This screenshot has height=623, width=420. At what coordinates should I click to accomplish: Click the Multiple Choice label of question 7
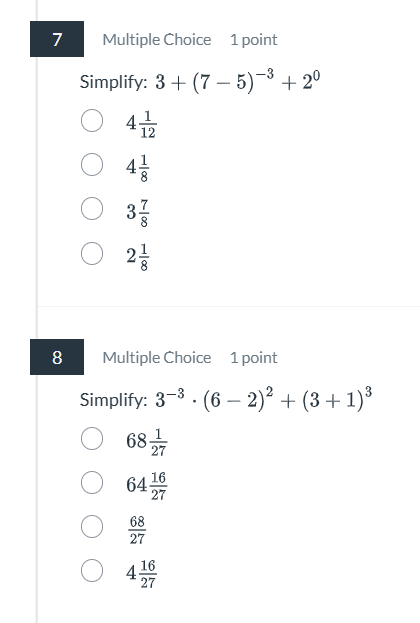[157, 40]
